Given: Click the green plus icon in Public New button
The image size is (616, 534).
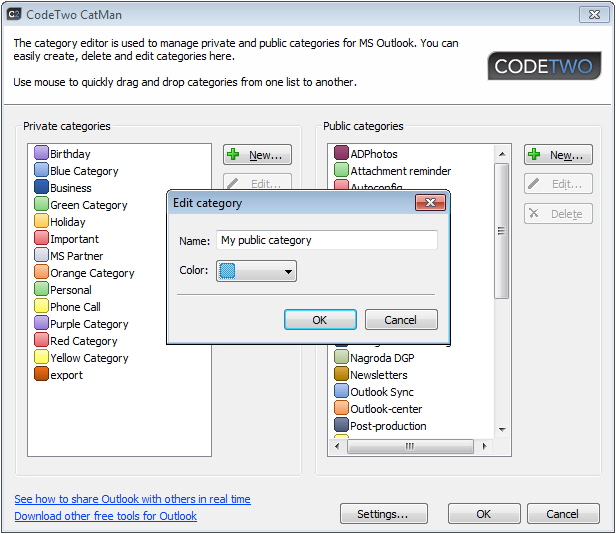Looking at the screenshot, I should pyautogui.click(x=534, y=154).
